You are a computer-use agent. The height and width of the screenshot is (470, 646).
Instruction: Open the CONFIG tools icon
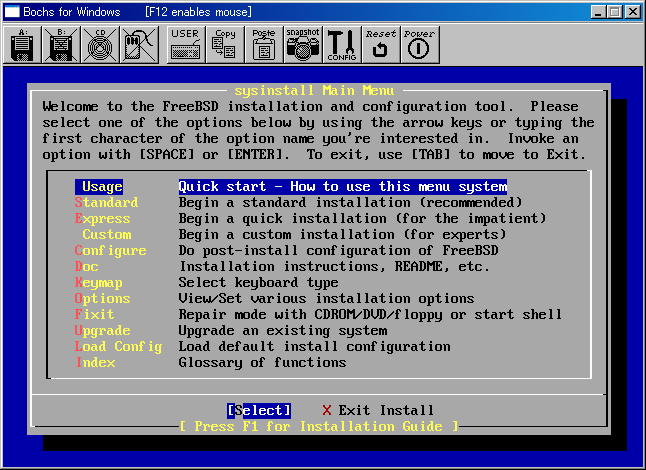point(342,45)
